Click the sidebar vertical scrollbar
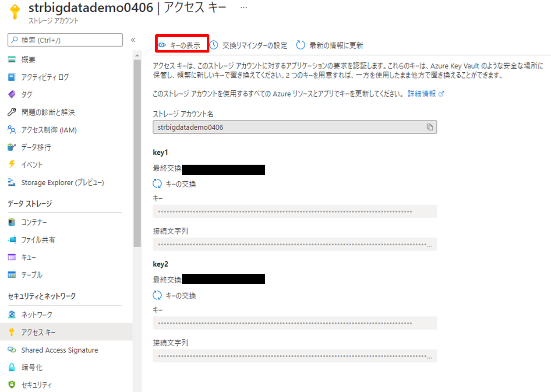Screen dimensions: 551x392 pos(137,153)
